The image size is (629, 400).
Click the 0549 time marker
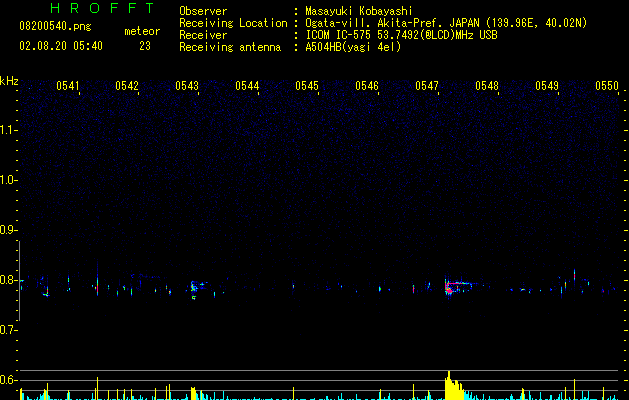[x=547, y=86]
